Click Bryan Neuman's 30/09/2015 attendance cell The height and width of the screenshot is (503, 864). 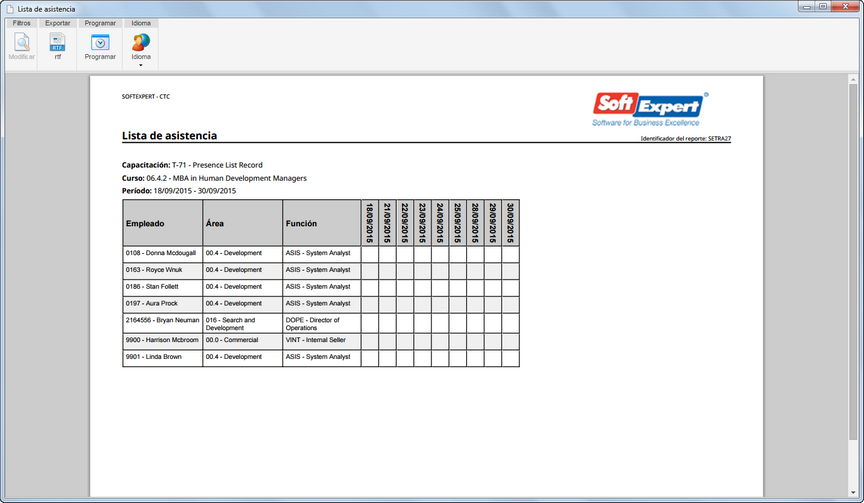(x=511, y=323)
